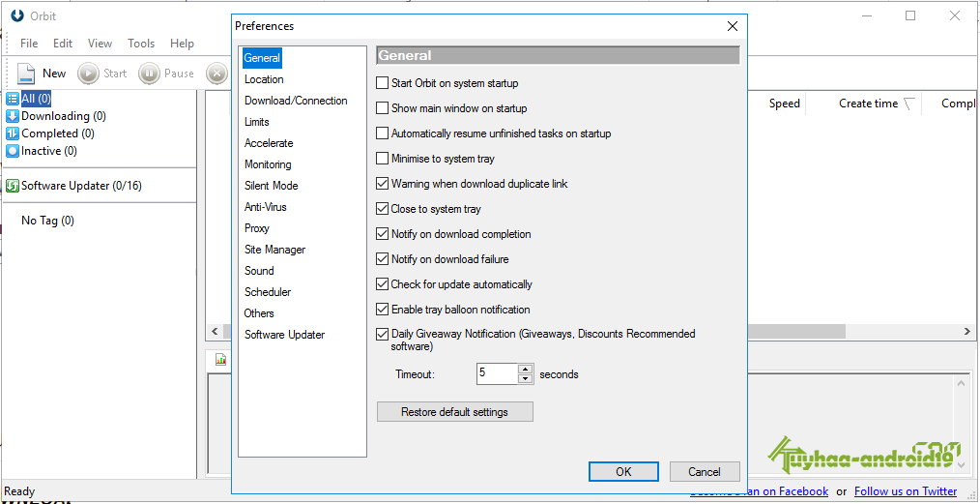Screen dimensions: 980x504
Task: Open the Edit menu
Action: pyautogui.click(x=63, y=44)
